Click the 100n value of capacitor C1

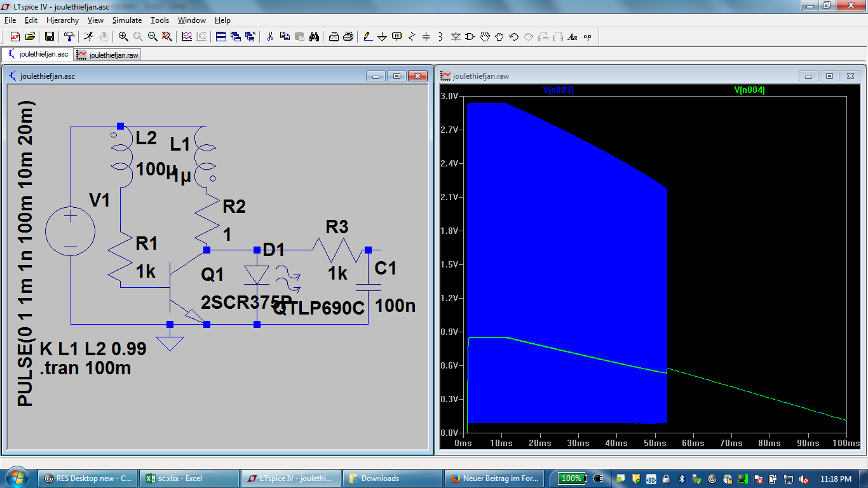(x=395, y=306)
